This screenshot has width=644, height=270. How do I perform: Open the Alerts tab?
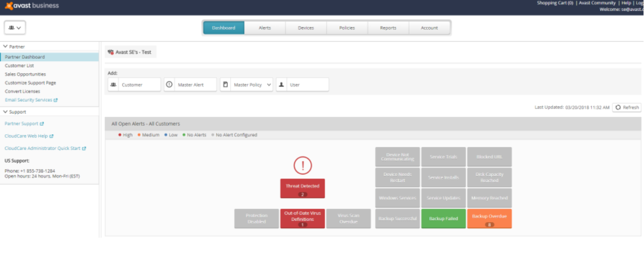[265, 28]
